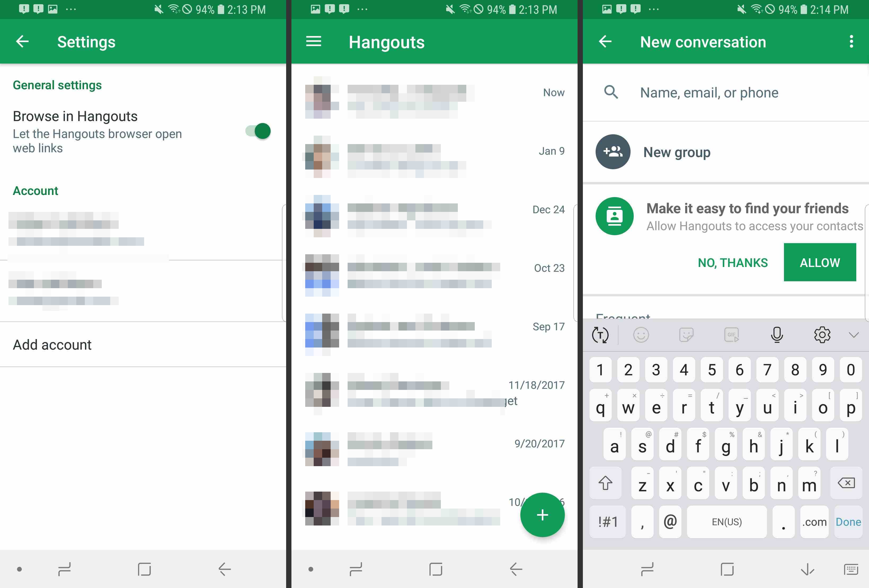The width and height of the screenshot is (869, 588).
Task: Tap the Name email or phone input field
Action: point(725,92)
